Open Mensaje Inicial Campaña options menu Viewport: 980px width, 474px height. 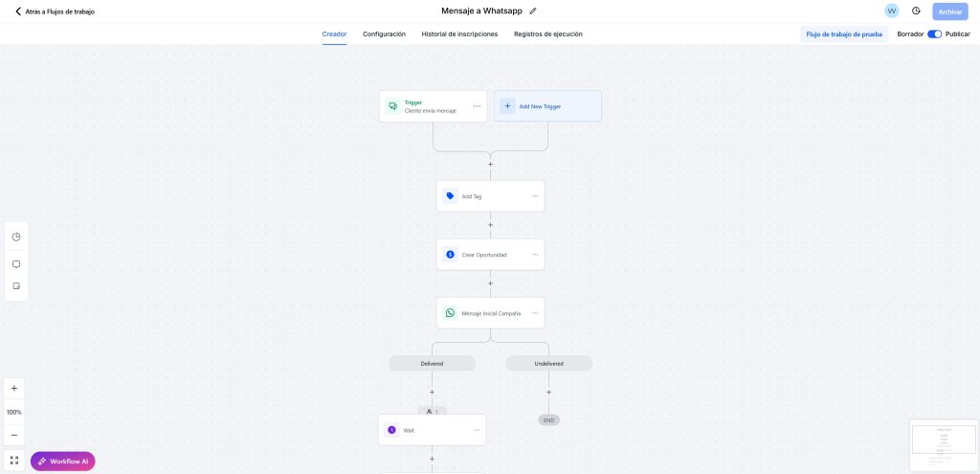pyautogui.click(x=535, y=313)
